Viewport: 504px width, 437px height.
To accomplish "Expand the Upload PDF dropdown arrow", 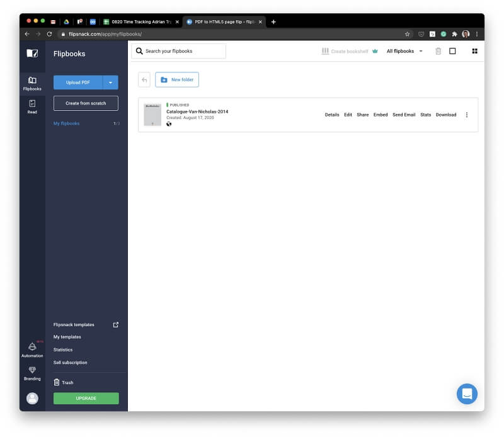I will coord(111,82).
